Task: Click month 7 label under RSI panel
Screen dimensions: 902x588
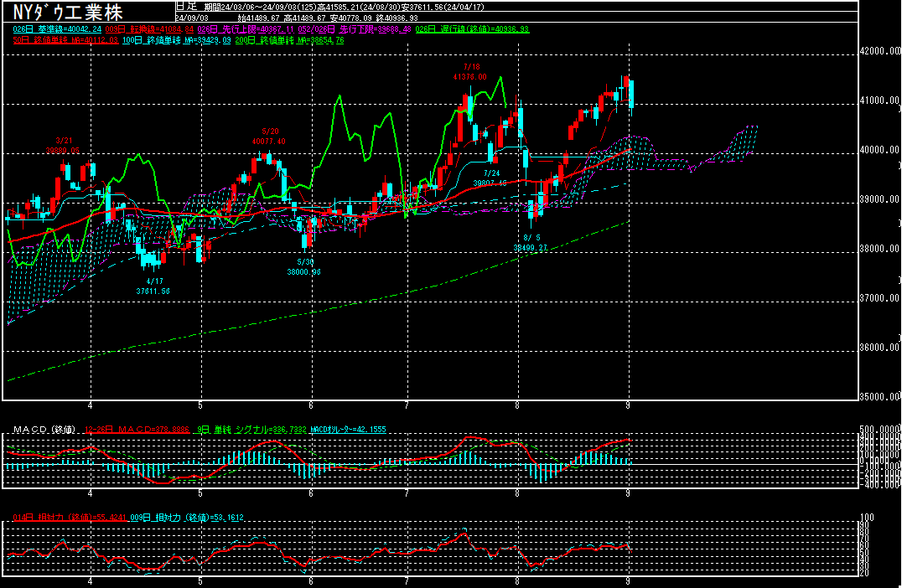Action: pos(407,581)
